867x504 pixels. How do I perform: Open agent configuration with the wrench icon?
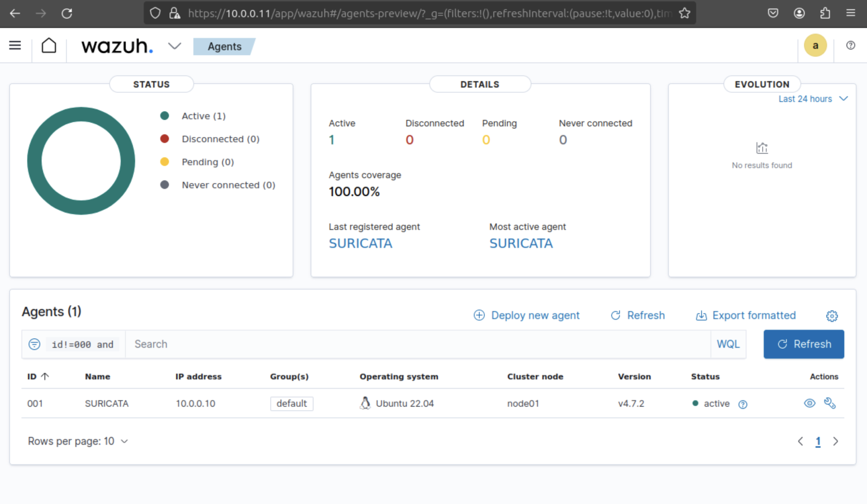pos(830,403)
